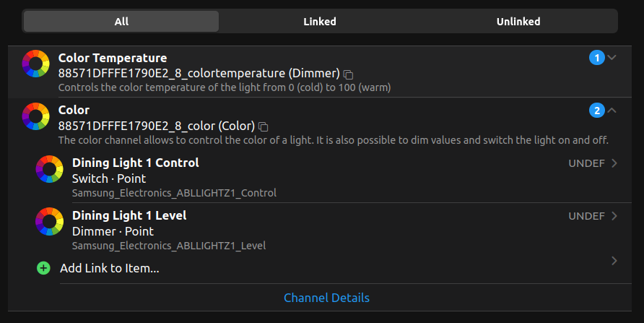644x323 pixels.
Task: Copy the colortemperature channel UID
Action: click(349, 74)
